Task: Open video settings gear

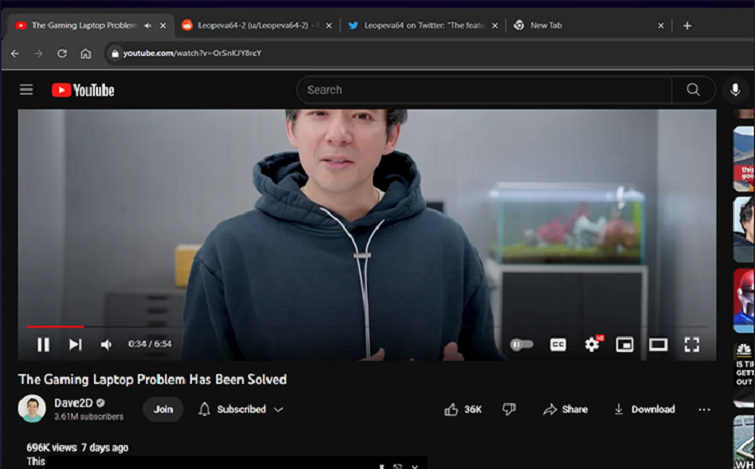Action: 592,344
